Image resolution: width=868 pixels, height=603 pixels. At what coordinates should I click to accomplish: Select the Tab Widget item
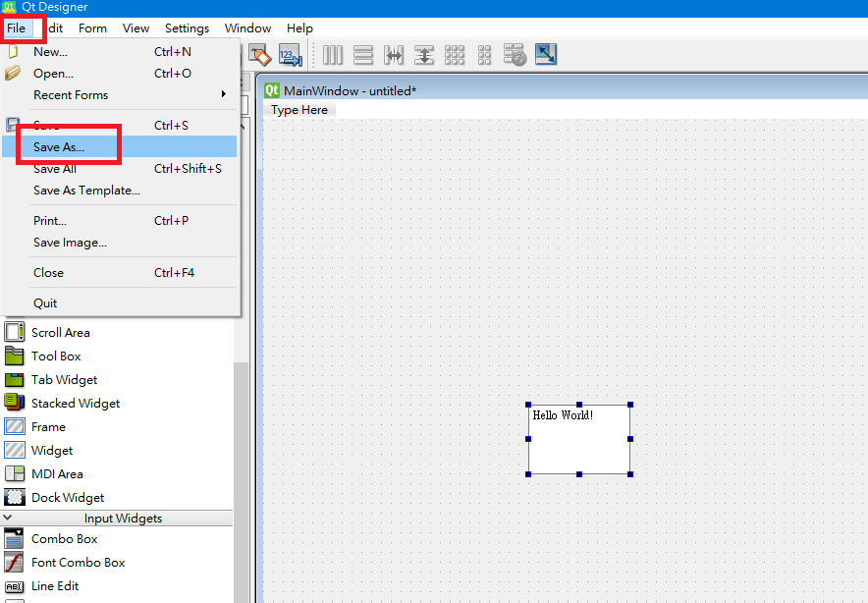(x=64, y=380)
